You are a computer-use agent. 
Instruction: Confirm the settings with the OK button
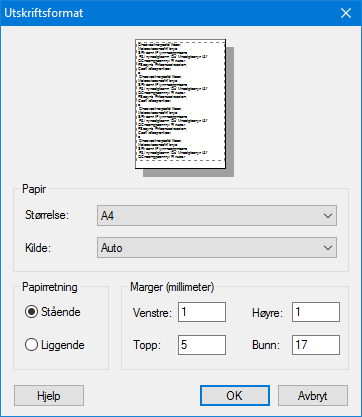[x=235, y=396]
